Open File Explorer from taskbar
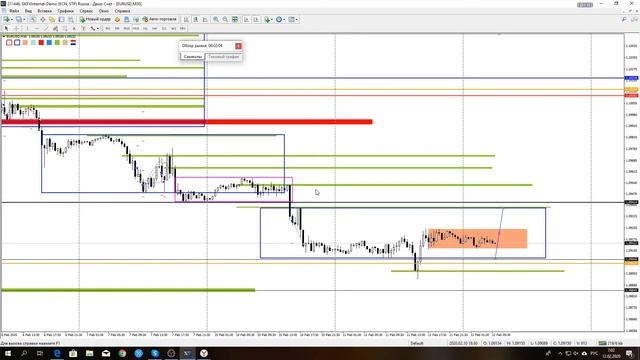The height and width of the screenshot is (360, 640). click(x=89, y=353)
